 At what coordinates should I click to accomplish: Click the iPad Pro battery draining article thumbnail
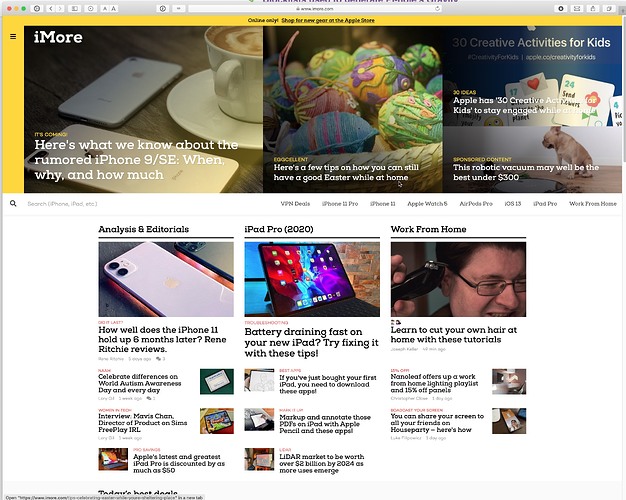point(312,279)
